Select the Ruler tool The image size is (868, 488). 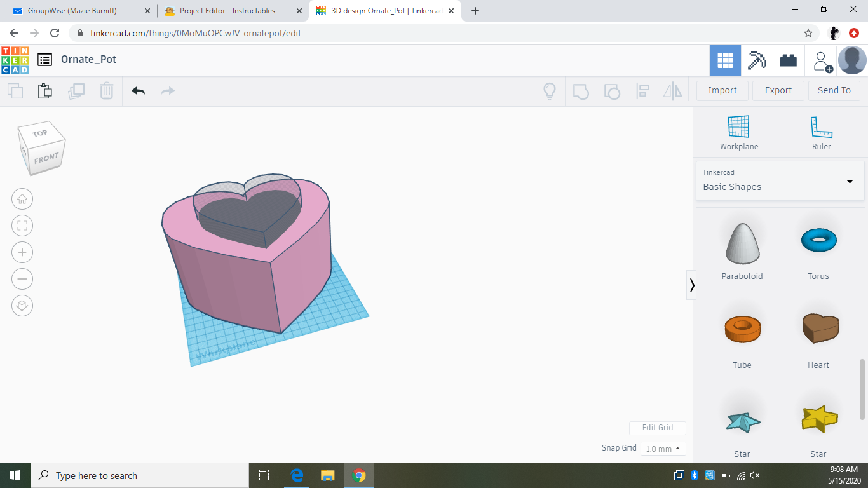821,127
